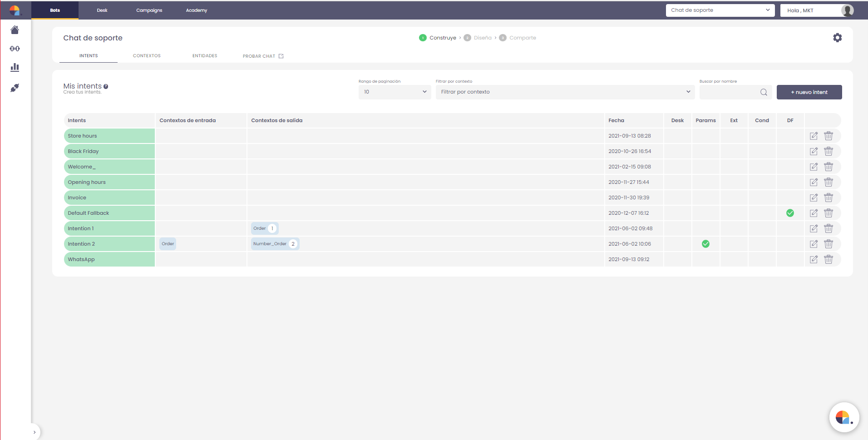Change the Rango de paginación dropdown
This screenshot has height=440, width=868.
coord(394,92)
